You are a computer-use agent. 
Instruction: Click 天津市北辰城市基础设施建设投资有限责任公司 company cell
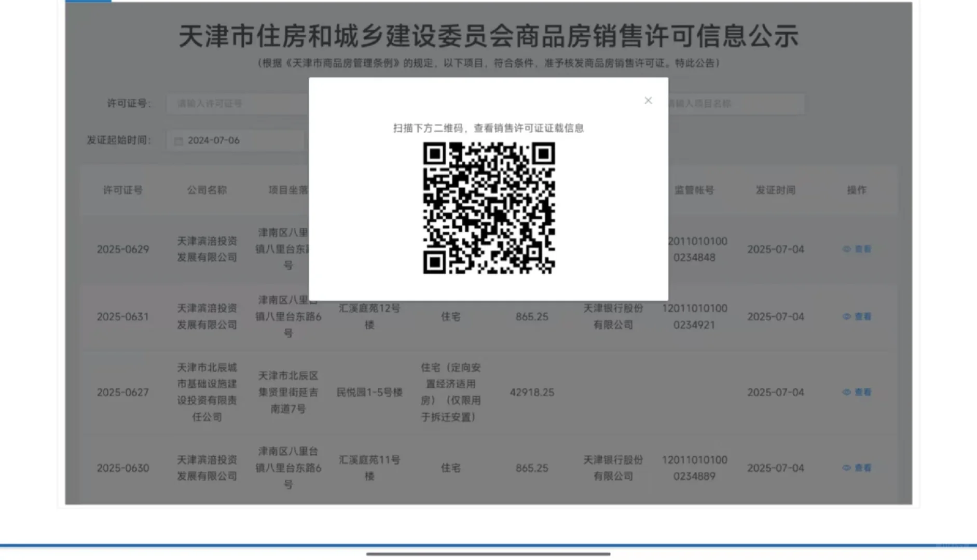tap(207, 393)
